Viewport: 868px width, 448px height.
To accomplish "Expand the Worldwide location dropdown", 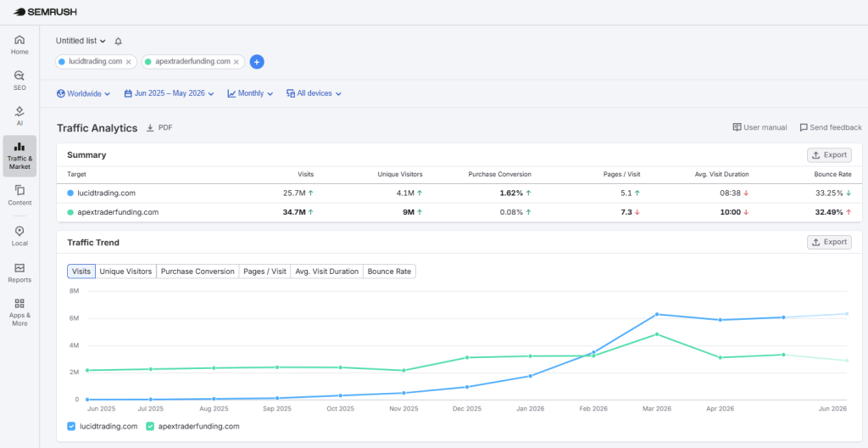I will click(83, 93).
